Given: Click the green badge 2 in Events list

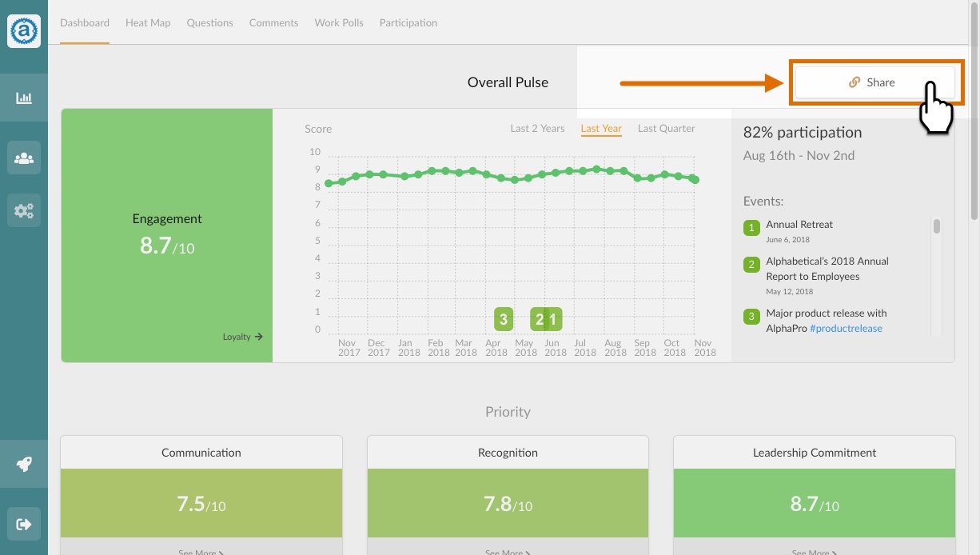Looking at the screenshot, I should pyautogui.click(x=751, y=265).
